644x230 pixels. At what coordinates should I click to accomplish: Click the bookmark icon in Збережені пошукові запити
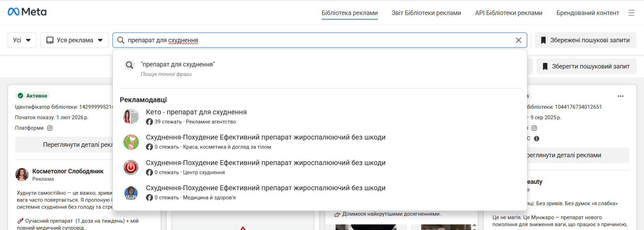point(543,40)
